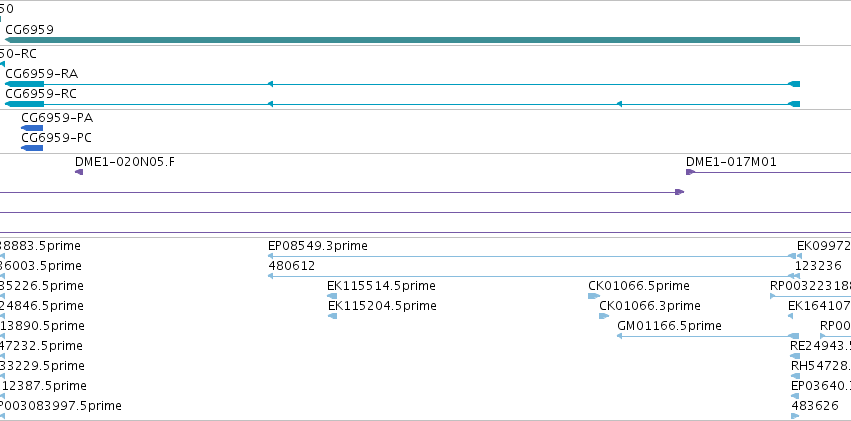Click the RH54728 feature label
This screenshot has width=851, height=421.
pos(821,366)
